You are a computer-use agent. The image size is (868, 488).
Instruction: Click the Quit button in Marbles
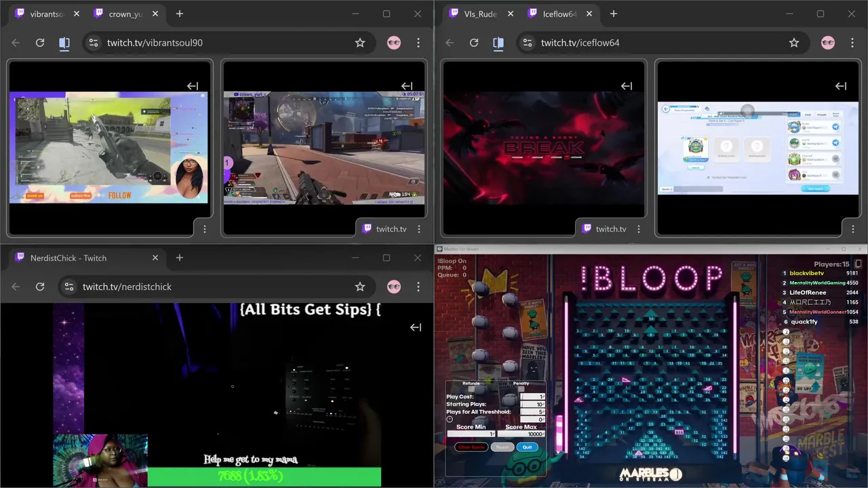click(527, 447)
